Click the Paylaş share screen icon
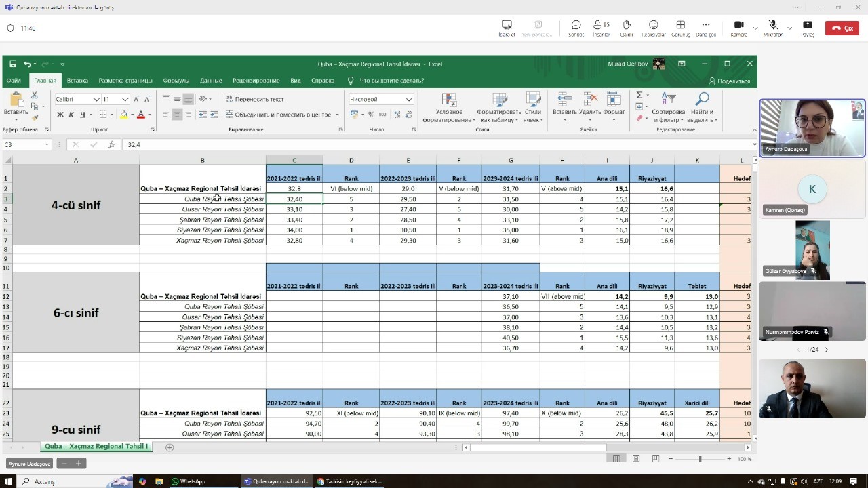This screenshot has width=868, height=488. click(x=807, y=28)
